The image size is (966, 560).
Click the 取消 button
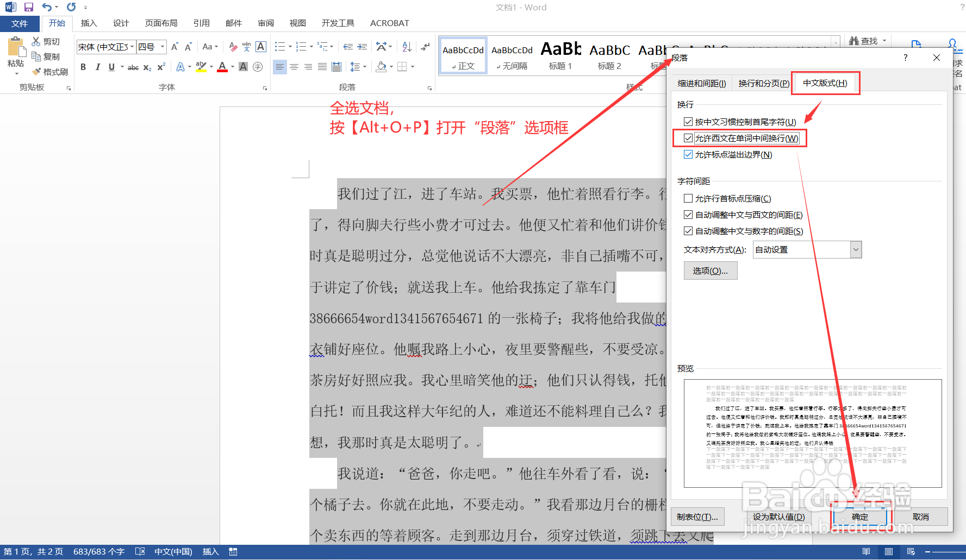coord(921,517)
